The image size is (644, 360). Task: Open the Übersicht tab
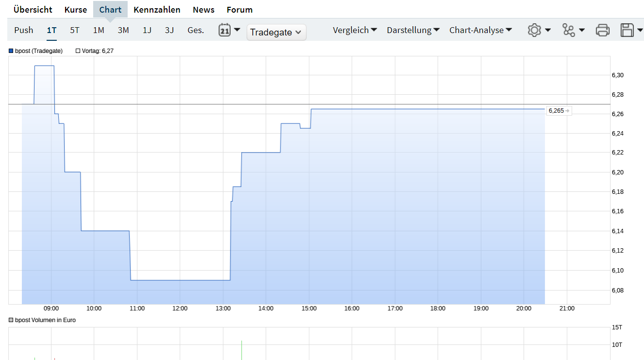(33, 10)
